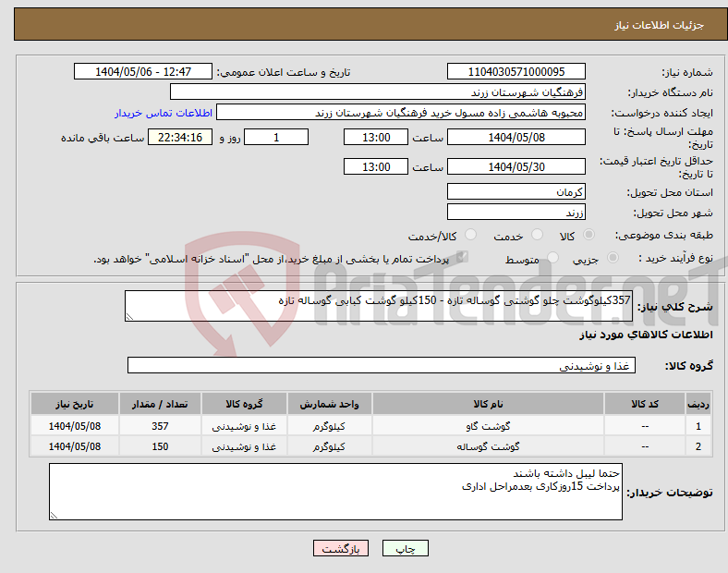
Task: Click the buyer notes text area
Action: (x=335, y=492)
